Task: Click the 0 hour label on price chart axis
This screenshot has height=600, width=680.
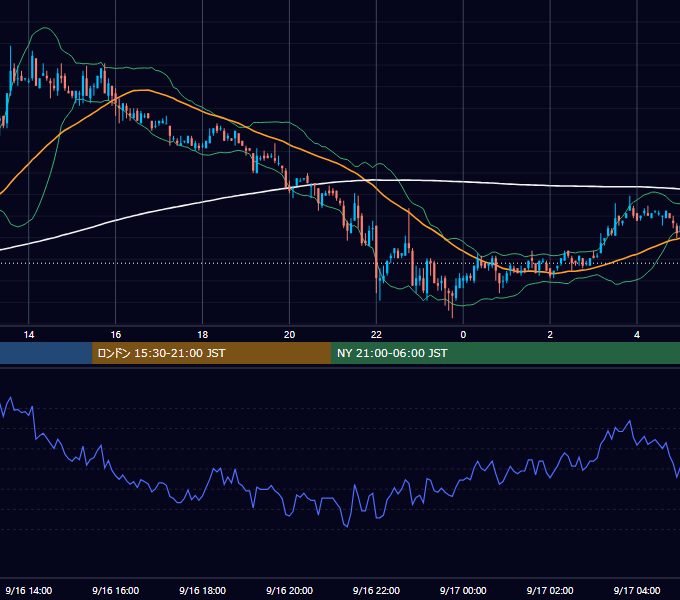Action: 463,335
